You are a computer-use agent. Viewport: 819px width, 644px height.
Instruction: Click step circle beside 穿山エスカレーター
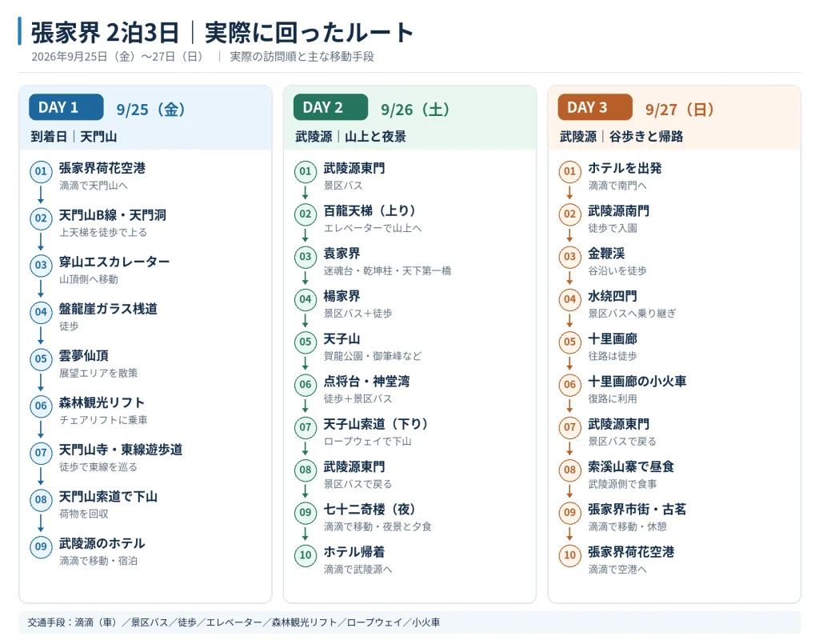41,266
